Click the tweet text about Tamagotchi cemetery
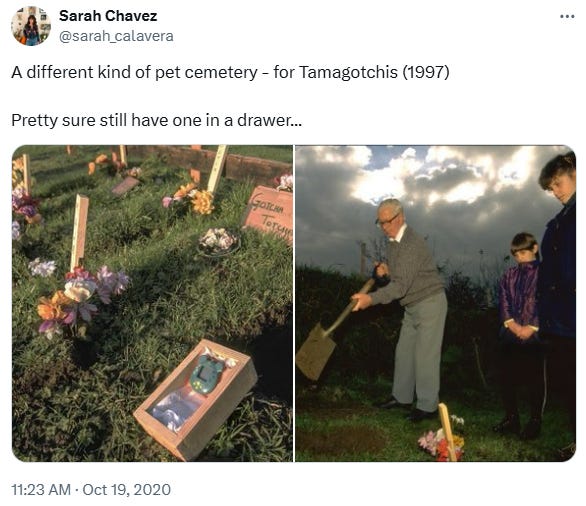The height and width of the screenshot is (506, 586). coord(230,72)
